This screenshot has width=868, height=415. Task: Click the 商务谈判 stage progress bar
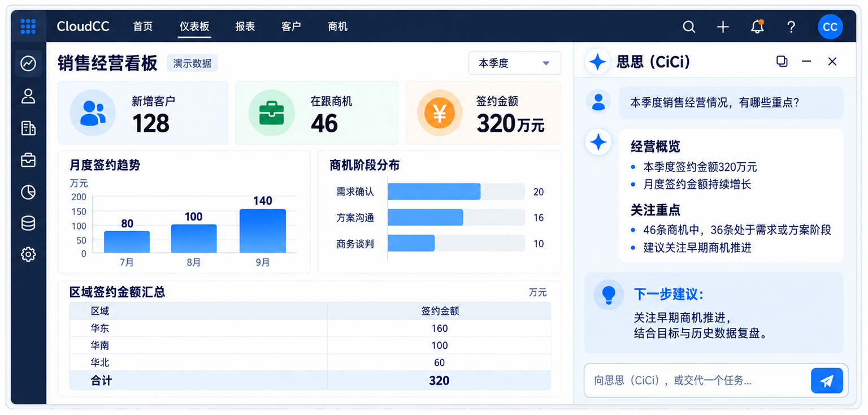456,244
